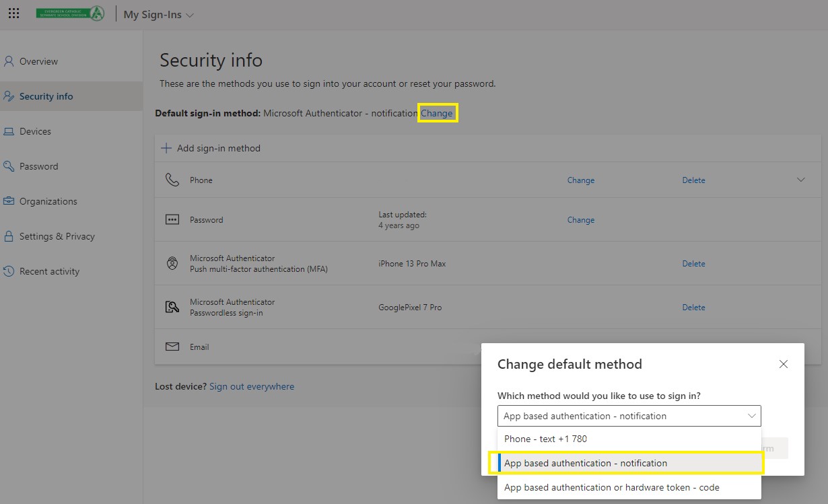Delete the Phone sign-in method
The image size is (828, 504).
point(693,180)
